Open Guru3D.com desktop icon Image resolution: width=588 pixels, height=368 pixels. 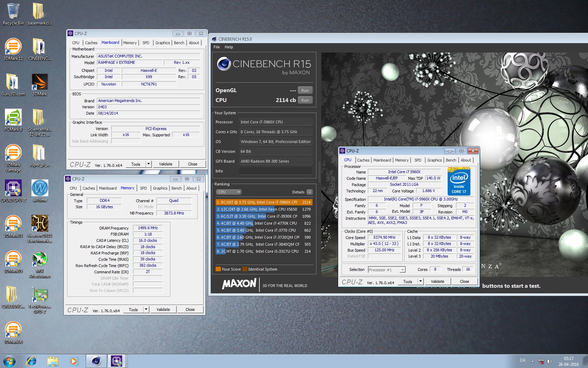coord(13,85)
